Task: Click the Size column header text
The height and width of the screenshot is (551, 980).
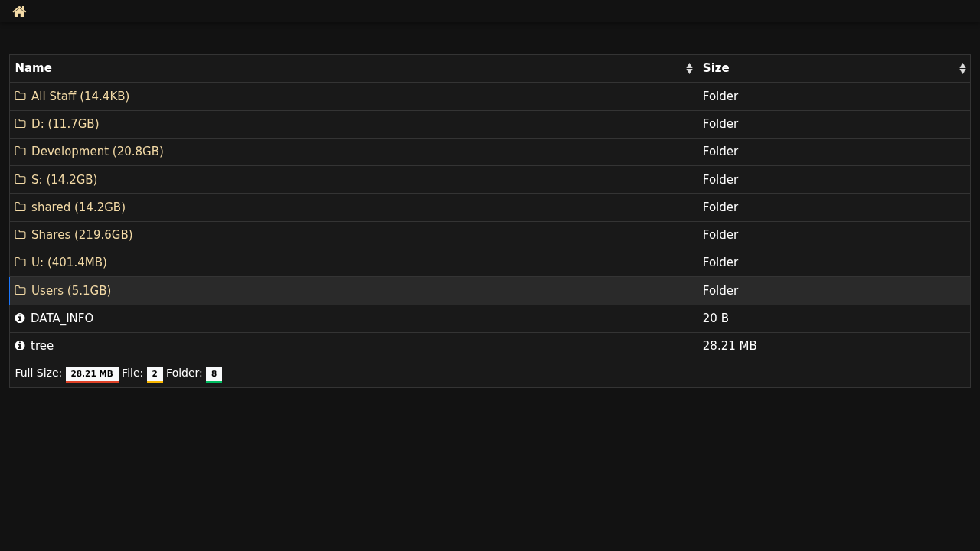Action: pyautogui.click(x=716, y=68)
